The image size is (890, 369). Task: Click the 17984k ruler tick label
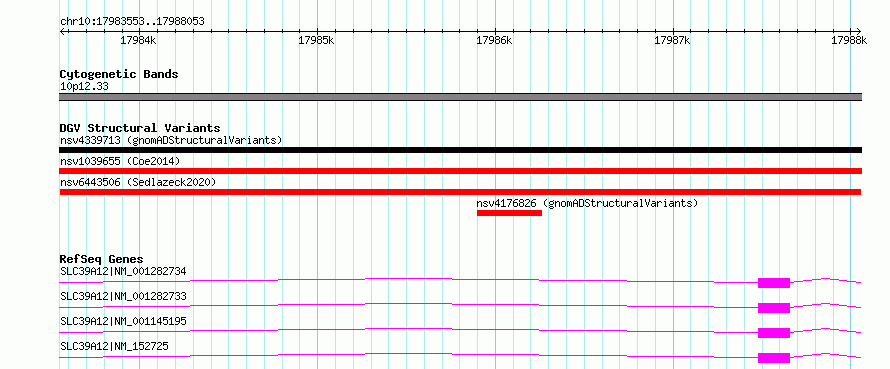tap(138, 40)
